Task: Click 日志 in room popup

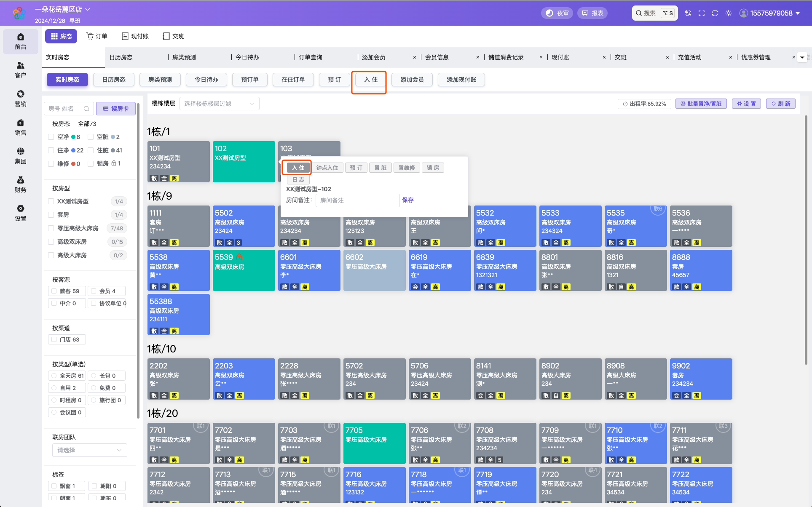Action: (298, 179)
